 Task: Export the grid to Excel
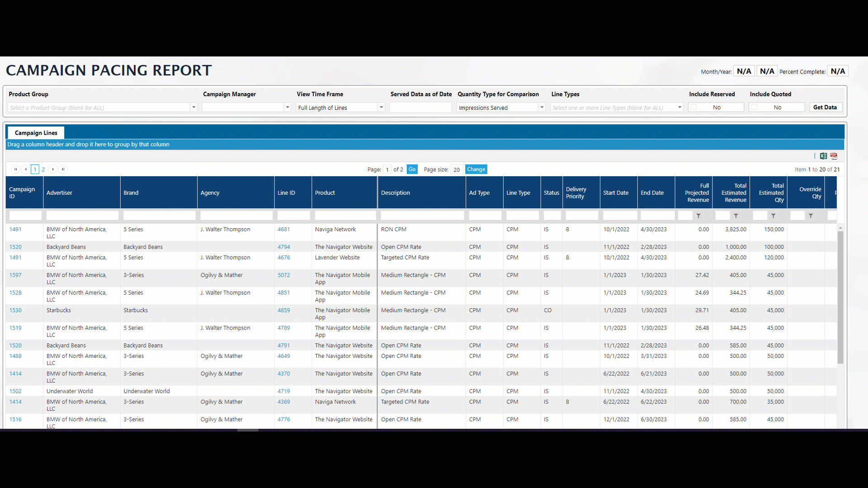tap(823, 156)
